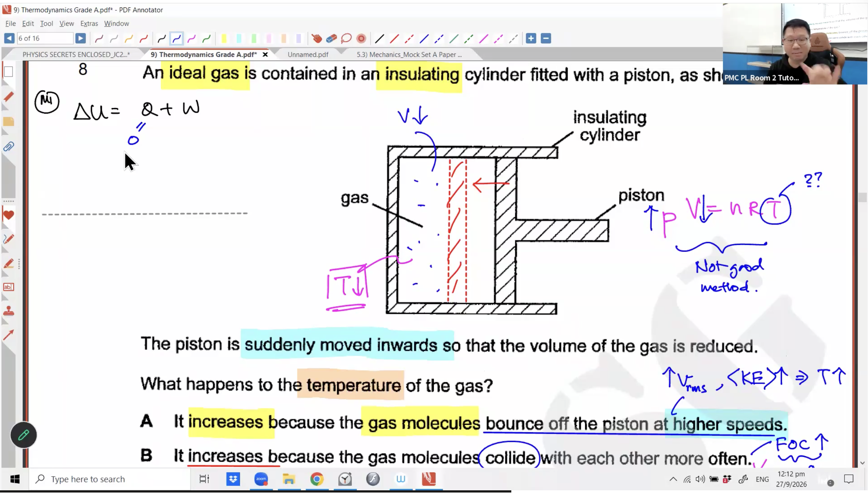This screenshot has height=494, width=868.
Task: Open the favorites heart toolbox
Action: [x=8, y=215]
